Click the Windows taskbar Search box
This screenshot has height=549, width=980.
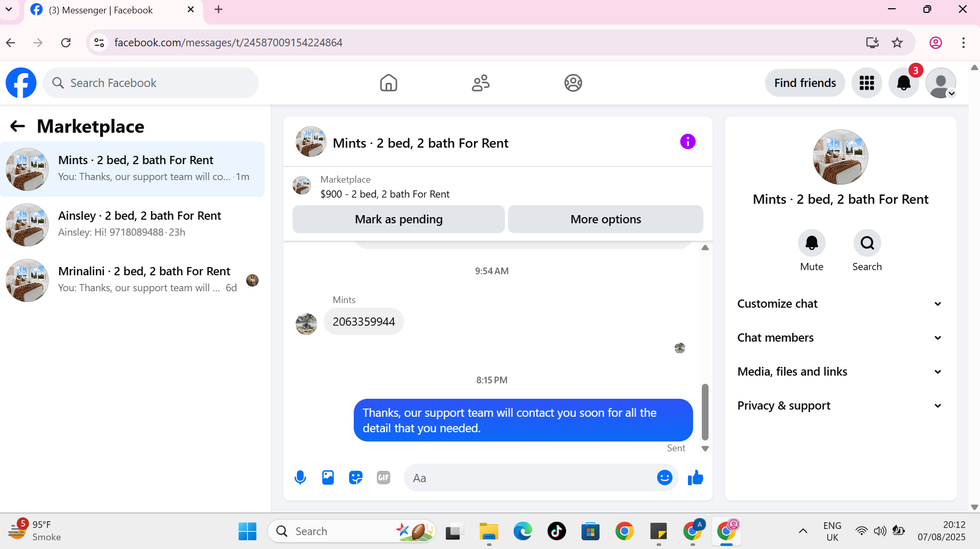pos(352,531)
